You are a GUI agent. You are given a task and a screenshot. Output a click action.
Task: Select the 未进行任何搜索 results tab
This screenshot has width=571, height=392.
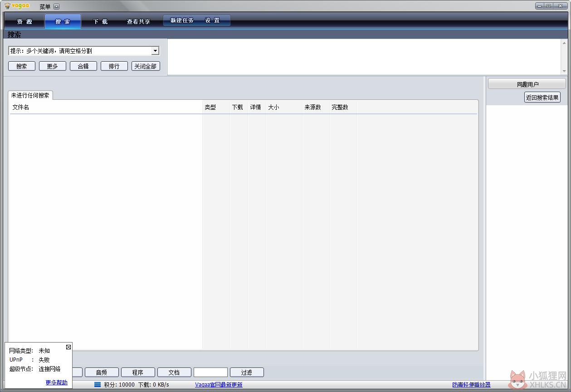click(x=30, y=95)
